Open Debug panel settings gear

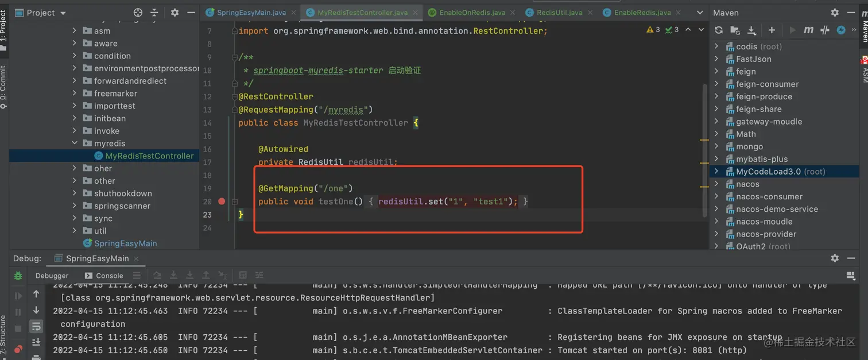click(x=835, y=258)
